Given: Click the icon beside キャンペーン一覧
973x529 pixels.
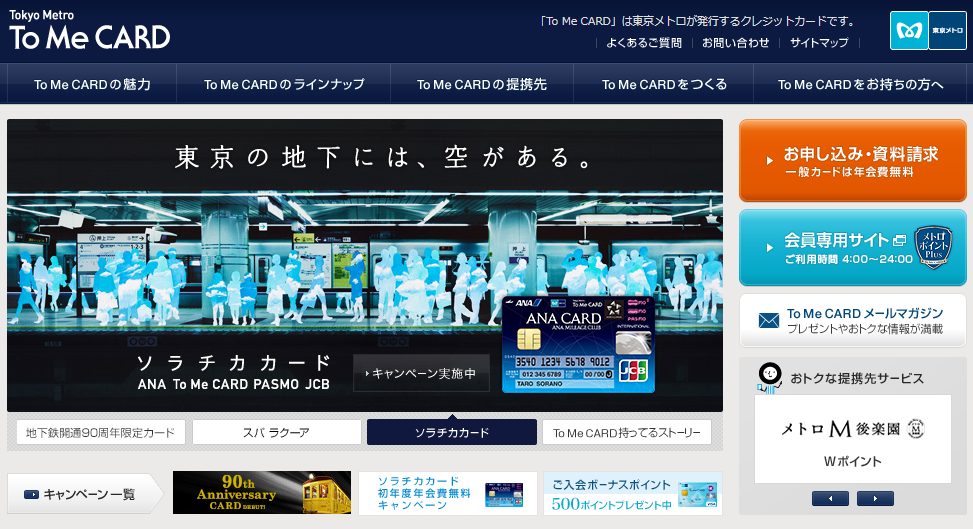Looking at the screenshot, I should [31, 494].
